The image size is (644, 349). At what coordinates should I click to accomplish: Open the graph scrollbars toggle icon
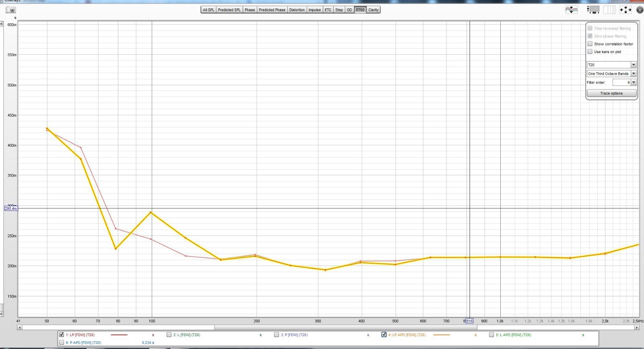tap(593, 10)
